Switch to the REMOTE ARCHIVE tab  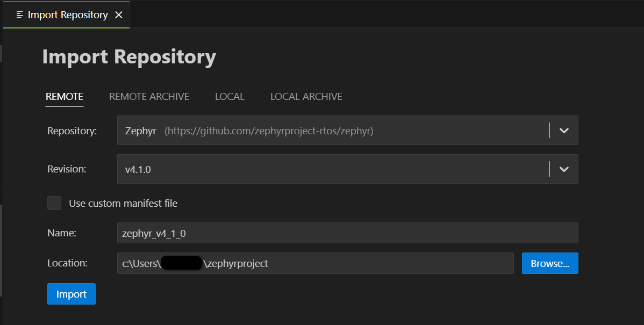tap(149, 97)
